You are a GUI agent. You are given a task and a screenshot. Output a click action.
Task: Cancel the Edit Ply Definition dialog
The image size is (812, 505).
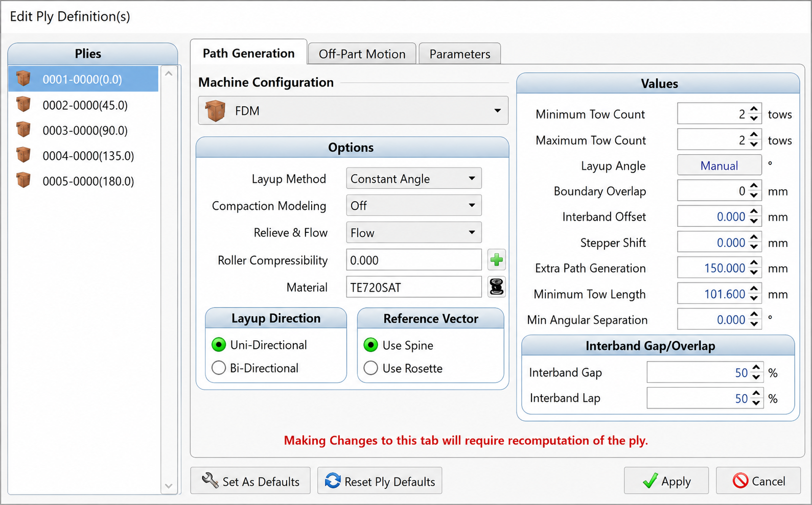click(758, 481)
